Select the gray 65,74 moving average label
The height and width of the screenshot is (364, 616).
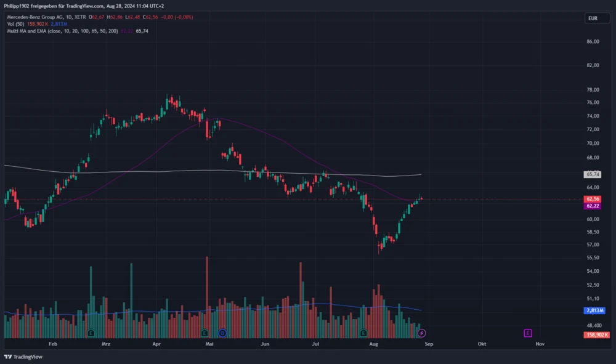coord(593,174)
